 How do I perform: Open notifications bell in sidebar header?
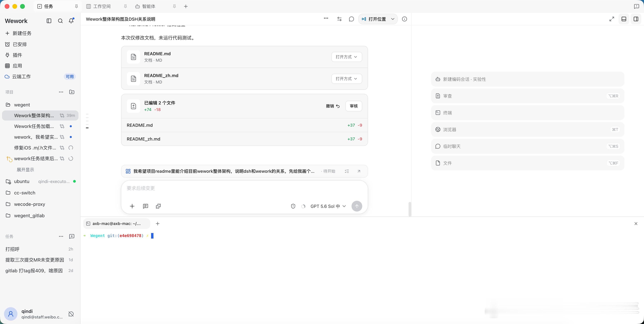click(x=71, y=21)
